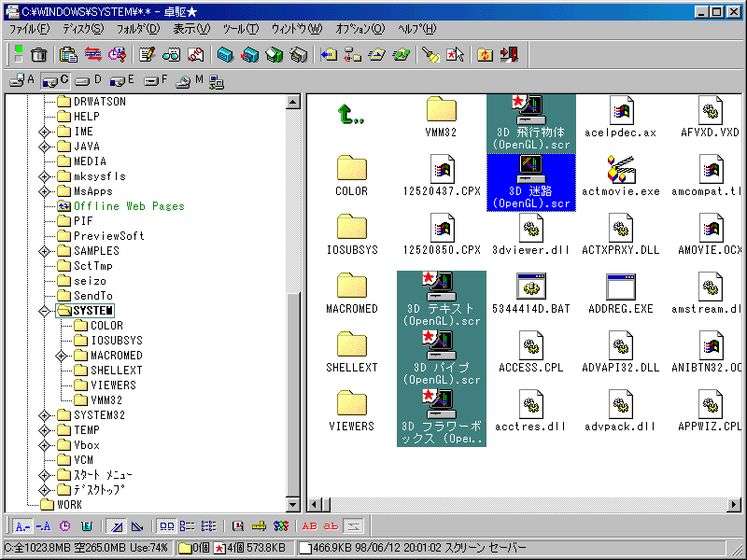Switch to small list view mode
Image resolution: width=747 pixels, height=560 pixels.
click(x=188, y=525)
